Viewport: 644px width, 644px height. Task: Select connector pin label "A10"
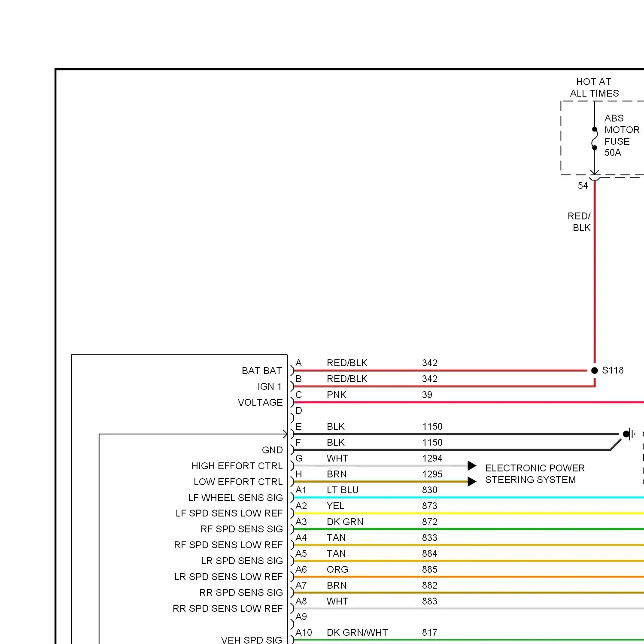(x=304, y=633)
